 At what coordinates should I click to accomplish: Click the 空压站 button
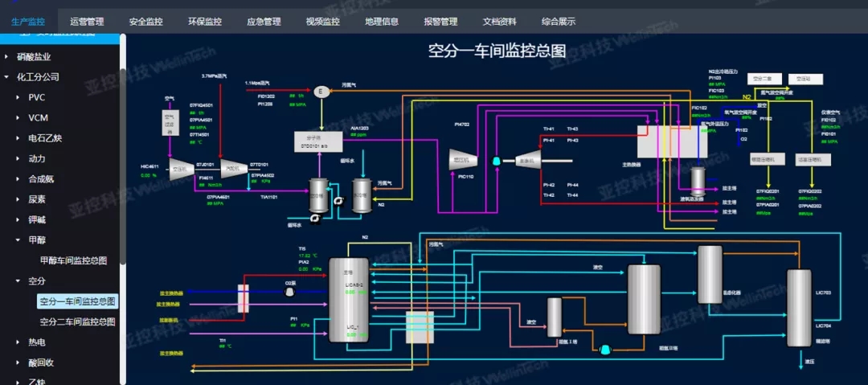coord(806,79)
